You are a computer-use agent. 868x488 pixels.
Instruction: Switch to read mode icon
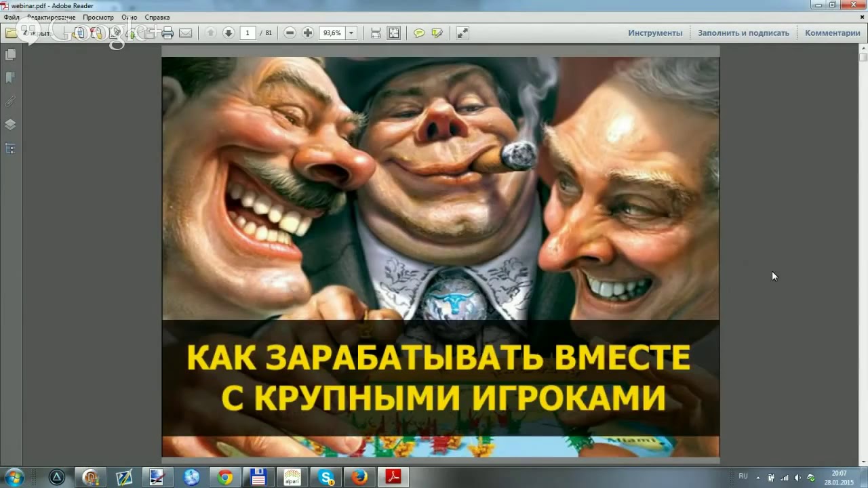coord(462,33)
